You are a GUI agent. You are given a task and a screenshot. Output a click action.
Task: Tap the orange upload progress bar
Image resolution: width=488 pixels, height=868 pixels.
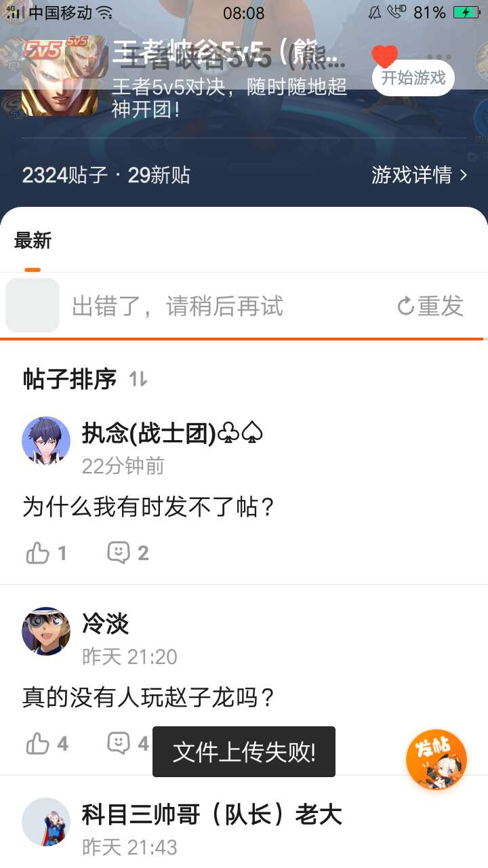[x=242, y=338]
